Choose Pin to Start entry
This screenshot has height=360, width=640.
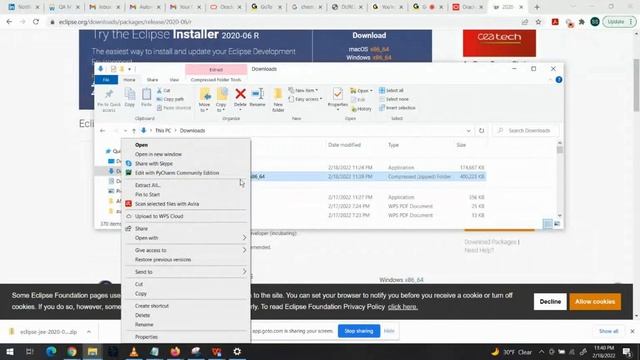click(147, 195)
